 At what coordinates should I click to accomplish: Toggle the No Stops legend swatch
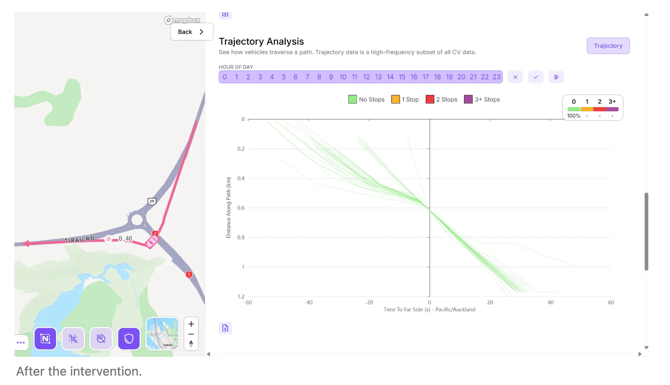click(x=352, y=100)
